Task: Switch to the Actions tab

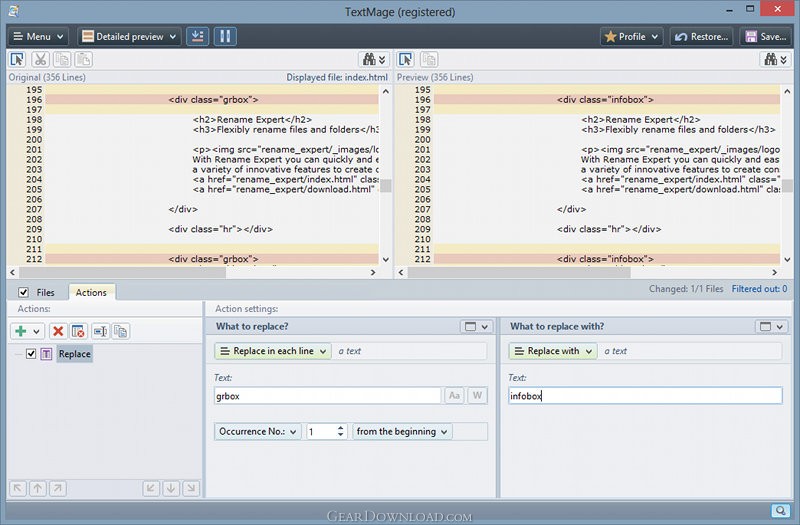Action: [91, 292]
